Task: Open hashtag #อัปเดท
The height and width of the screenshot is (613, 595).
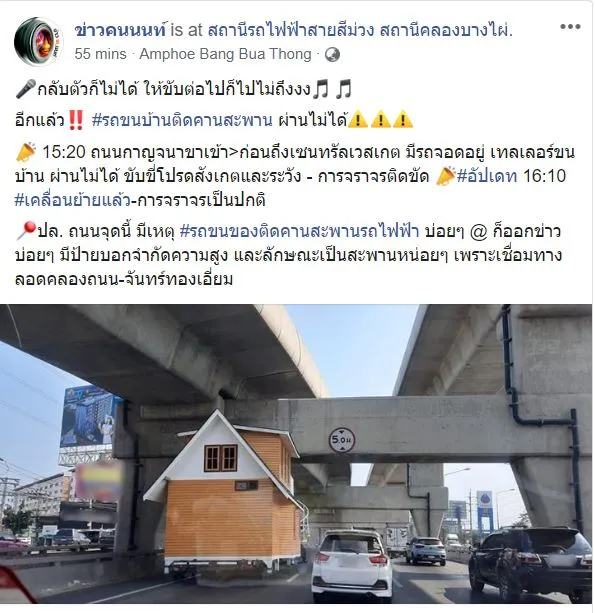Action: click(487, 176)
